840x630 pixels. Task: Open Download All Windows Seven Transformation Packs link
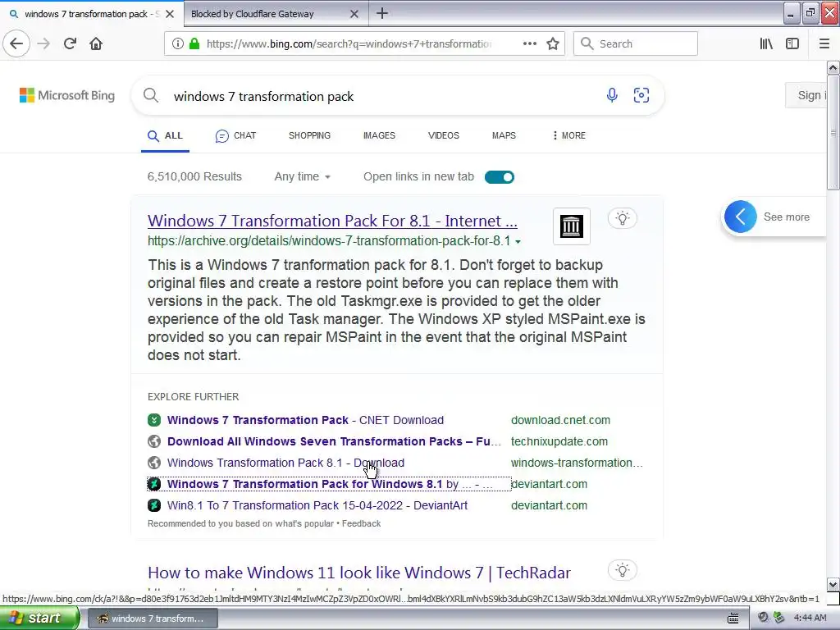pos(335,441)
